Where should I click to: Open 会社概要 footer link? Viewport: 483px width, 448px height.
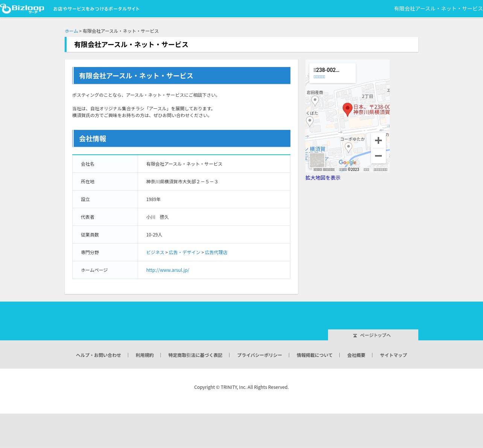click(356, 355)
